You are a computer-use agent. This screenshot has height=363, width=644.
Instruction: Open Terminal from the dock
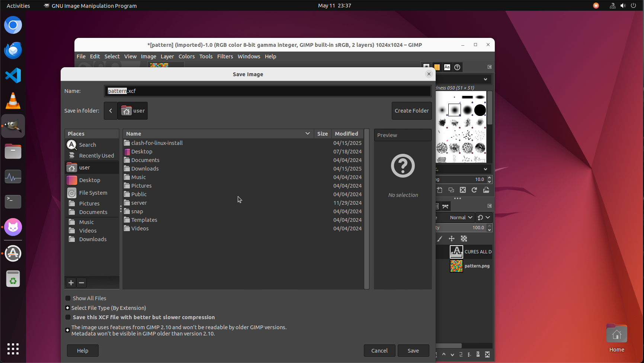click(x=13, y=202)
